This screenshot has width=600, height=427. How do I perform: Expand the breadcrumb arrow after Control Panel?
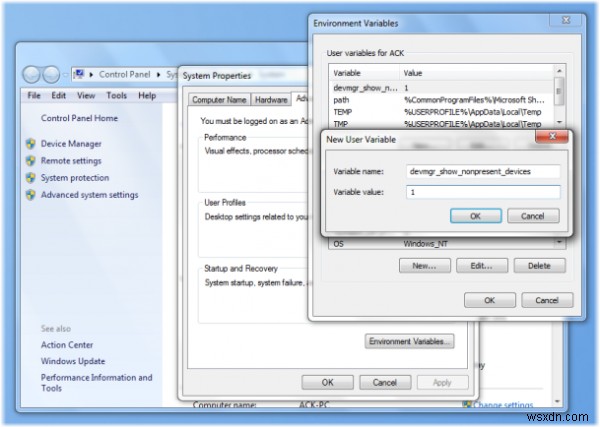(x=158, y=75)
